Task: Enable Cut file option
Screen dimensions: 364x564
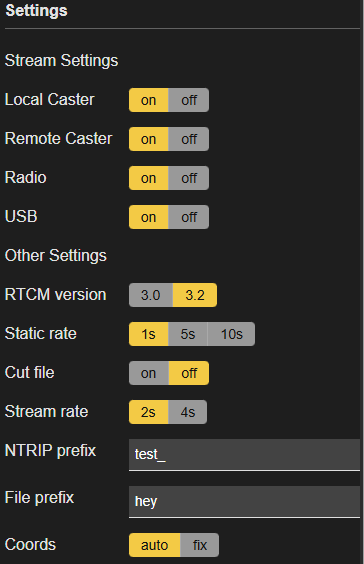Action: 149,373
